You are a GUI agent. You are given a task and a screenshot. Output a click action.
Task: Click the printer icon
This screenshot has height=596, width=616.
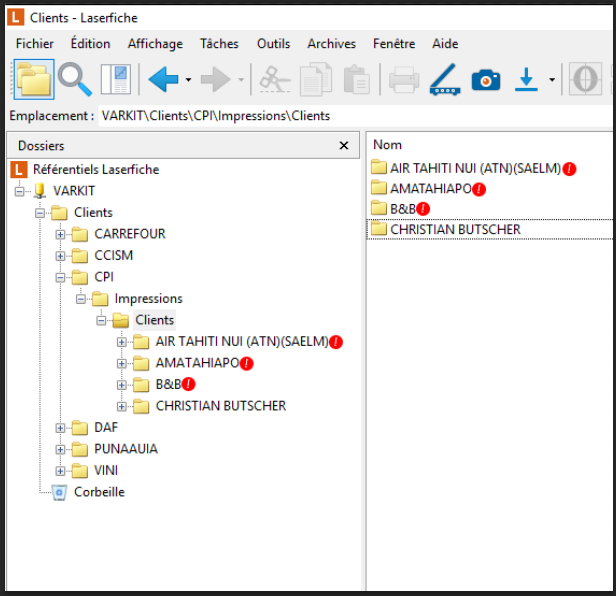404,80
